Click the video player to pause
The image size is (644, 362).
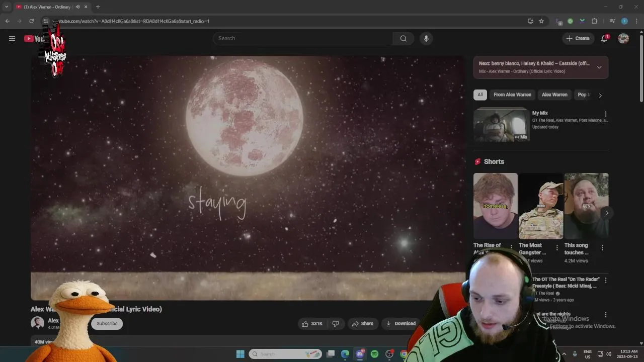(x=248, y=178)
